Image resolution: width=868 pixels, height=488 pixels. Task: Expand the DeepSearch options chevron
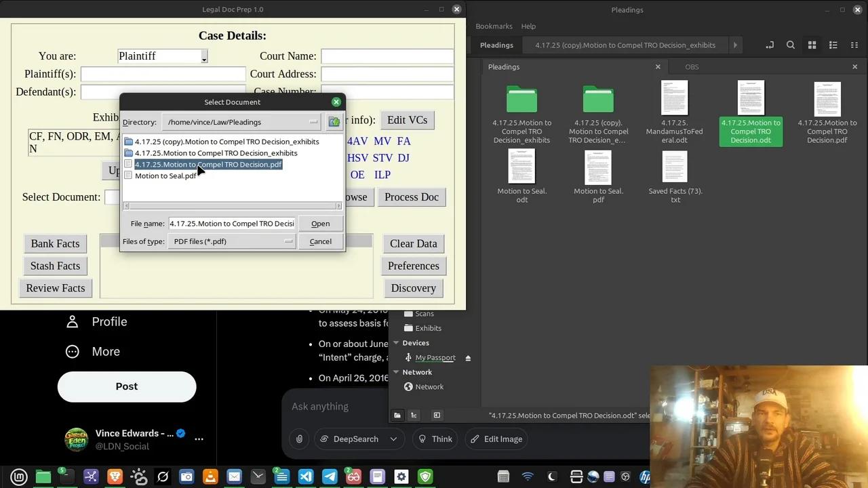click(x=393, y=439)
